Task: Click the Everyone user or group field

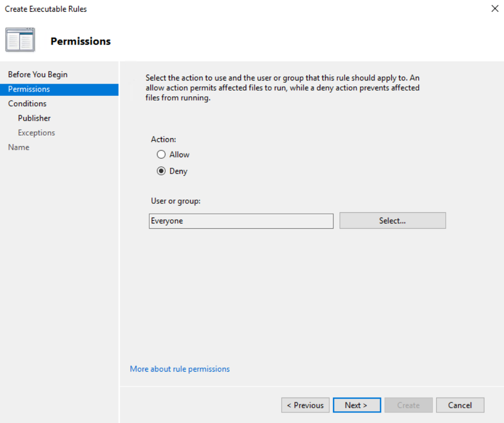Action: click(241, 221)
